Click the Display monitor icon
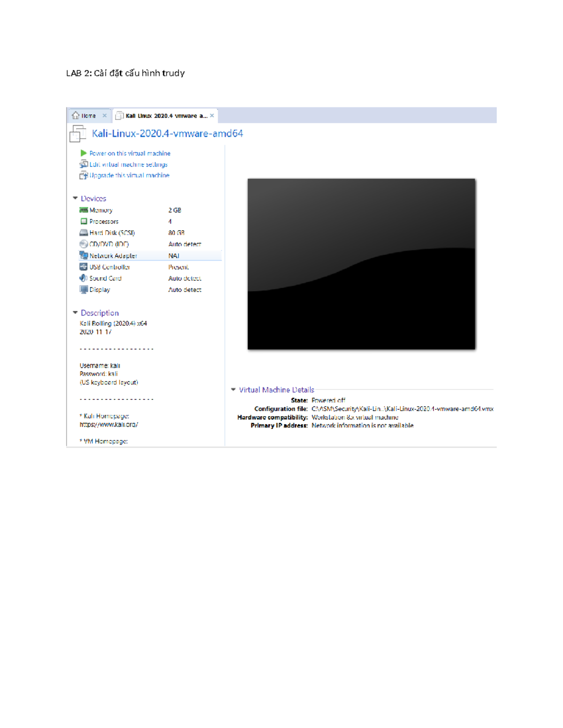Screen dimensions: 563x728 click(84, 290)
